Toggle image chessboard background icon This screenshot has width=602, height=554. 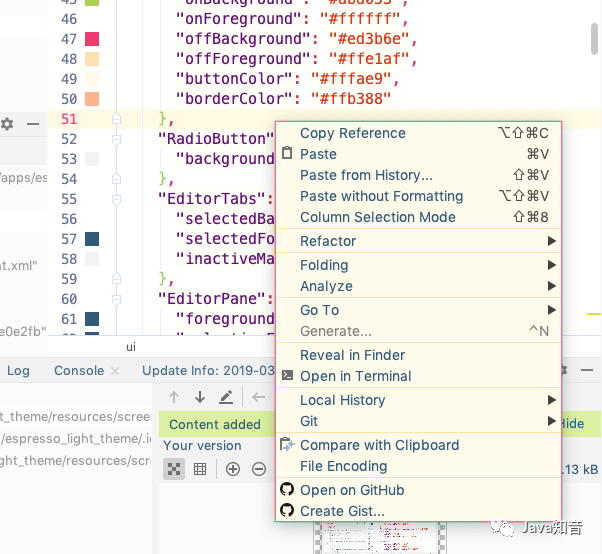174,469
